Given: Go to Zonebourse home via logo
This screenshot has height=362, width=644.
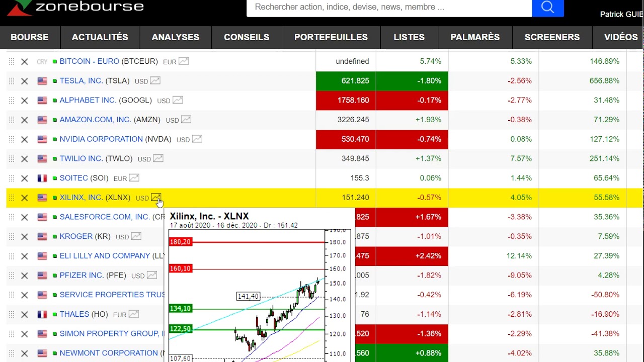Looking at the screenshot, I should click(x=75, y=7).
